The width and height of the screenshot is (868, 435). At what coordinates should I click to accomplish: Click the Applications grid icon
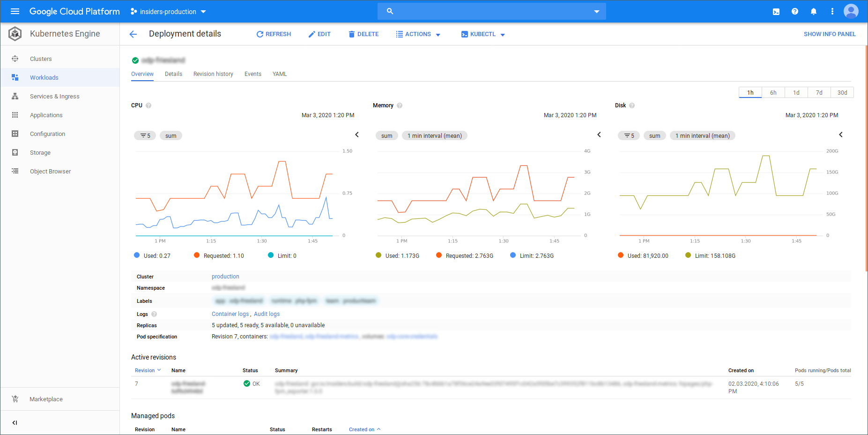tap(15, 115)
